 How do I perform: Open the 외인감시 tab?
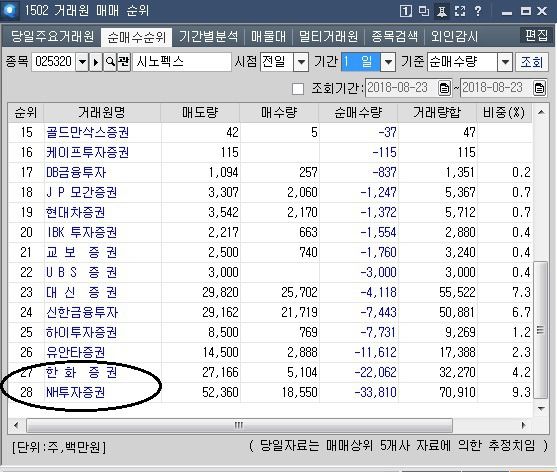454,37
